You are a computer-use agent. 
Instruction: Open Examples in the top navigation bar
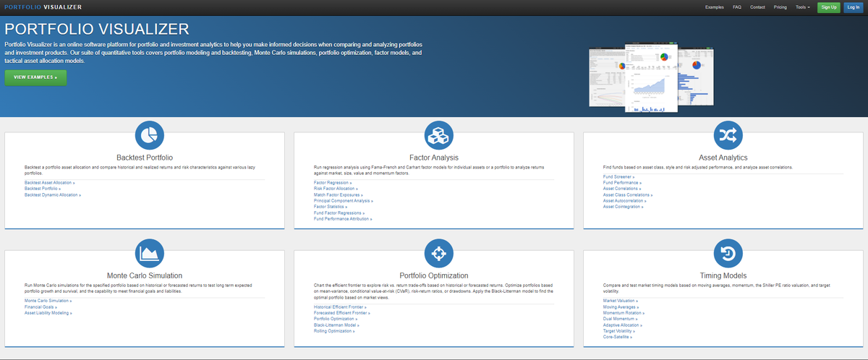pos(715,7)
